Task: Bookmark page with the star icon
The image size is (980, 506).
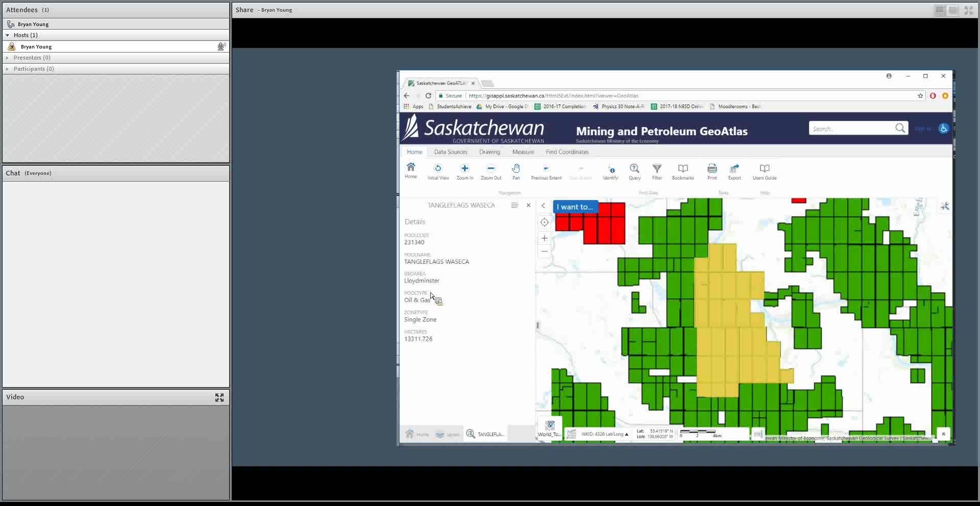Action: [920, 95]
